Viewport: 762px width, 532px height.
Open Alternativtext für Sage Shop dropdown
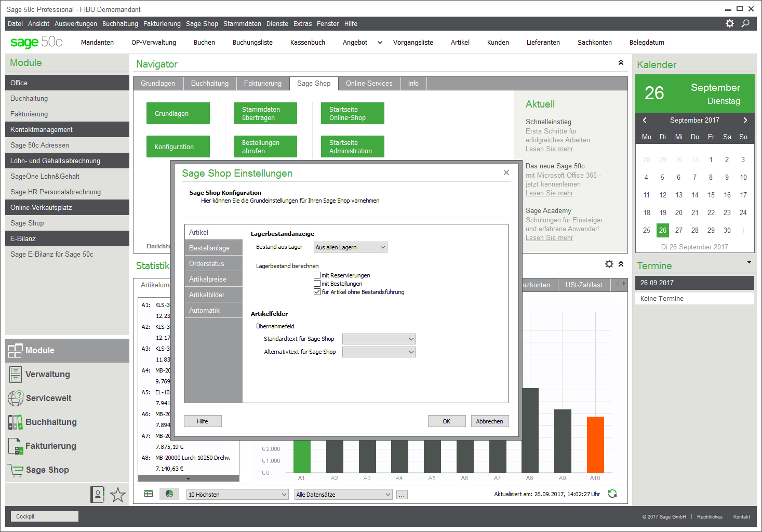point(379,352)
